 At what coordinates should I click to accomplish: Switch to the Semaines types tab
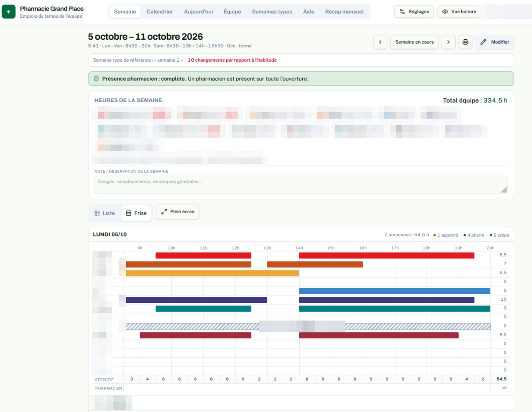272,12
